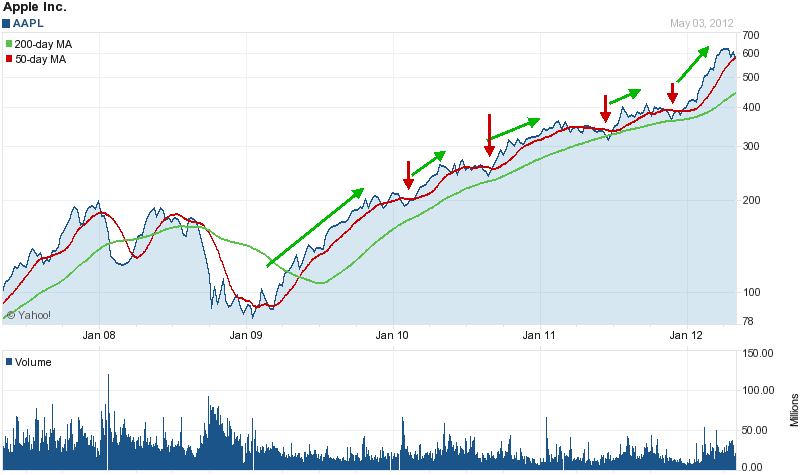Click the '200-day MA' legend text
Viewport: 800px width, 475px height.
[x=43, y=44]
